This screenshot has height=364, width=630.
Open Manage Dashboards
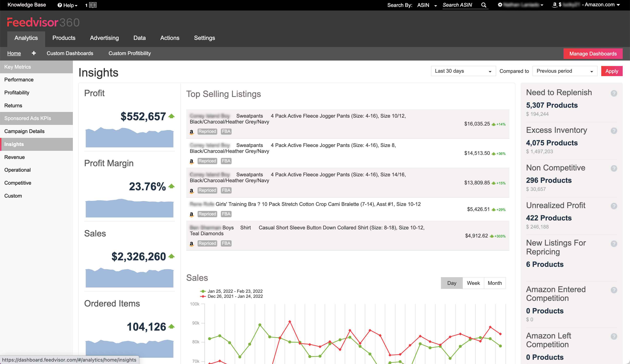coord(593,53)
